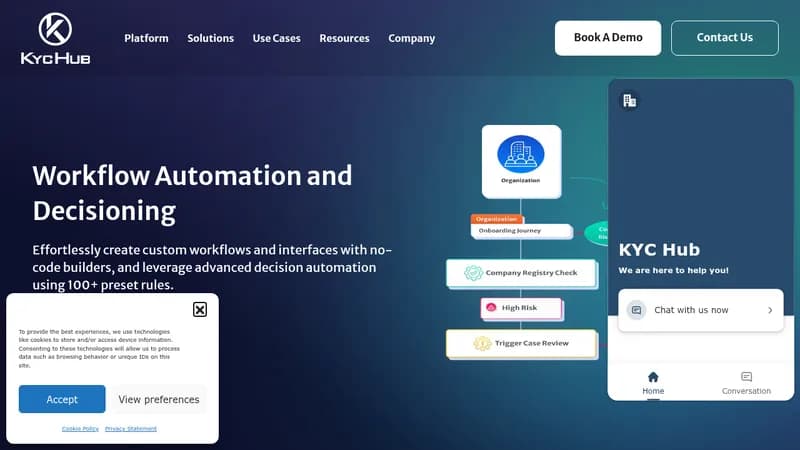800x450 pixels.
Task: Open the Use Cases menu
Action: [277, 38]
